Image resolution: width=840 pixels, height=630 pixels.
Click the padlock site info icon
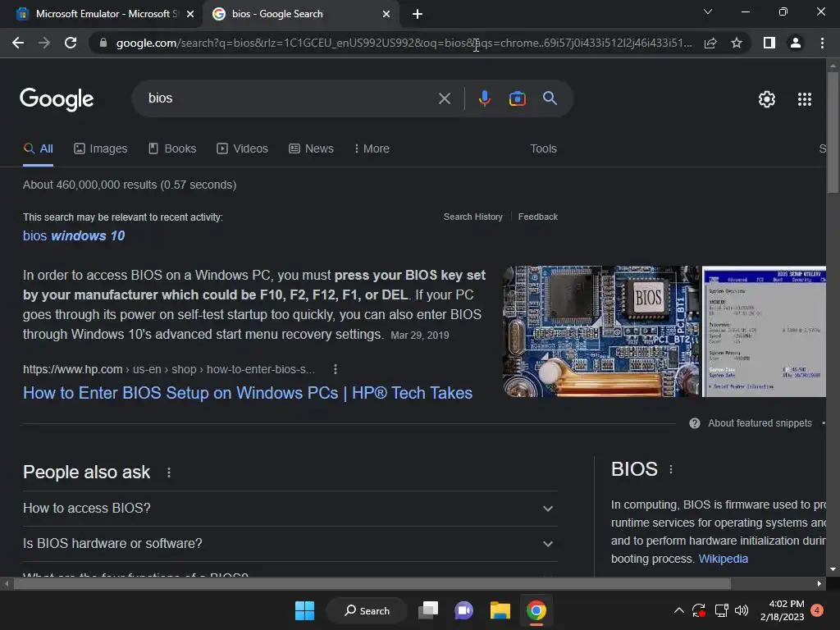pos(103,43)
